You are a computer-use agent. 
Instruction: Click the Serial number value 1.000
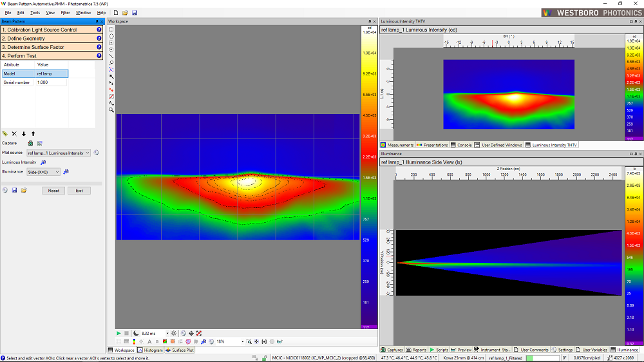point(52,82)
